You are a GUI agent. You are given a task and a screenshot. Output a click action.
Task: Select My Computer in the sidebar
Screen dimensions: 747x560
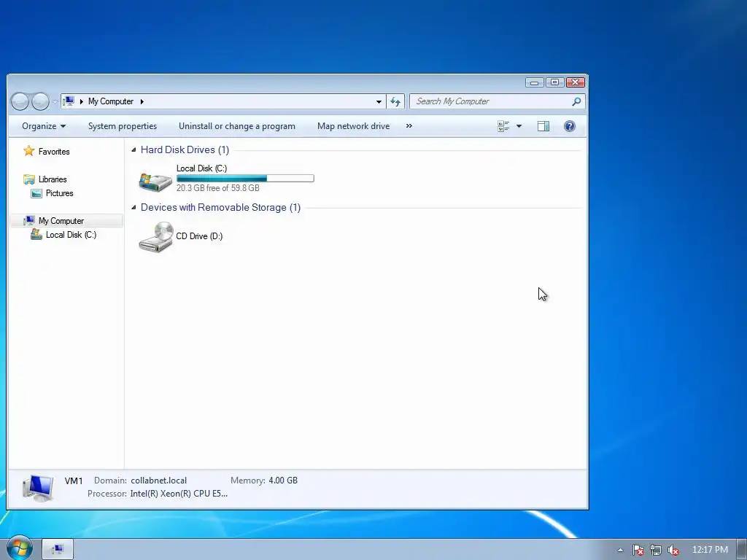61,221
